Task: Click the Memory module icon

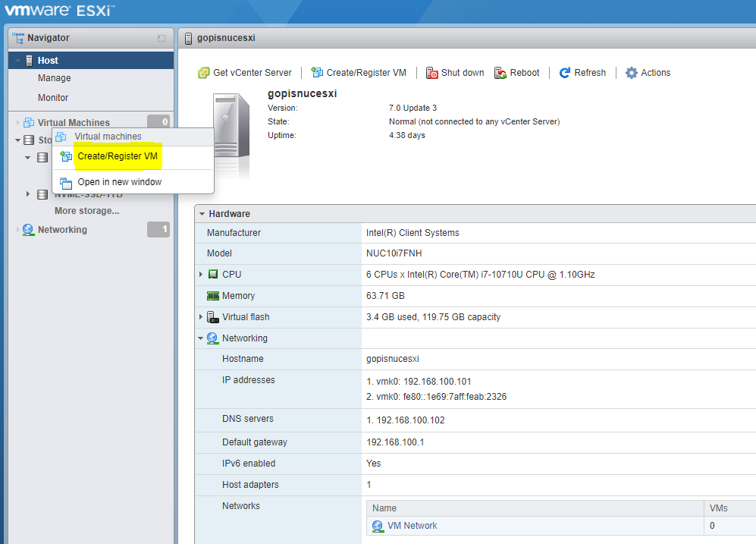Action: (212, 296)
